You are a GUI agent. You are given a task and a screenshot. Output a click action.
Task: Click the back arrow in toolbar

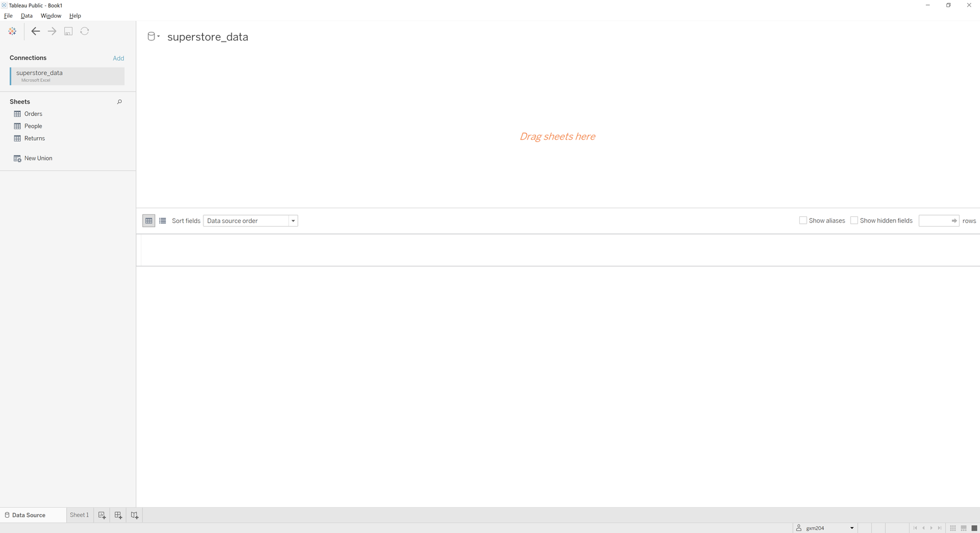click(36, 31)
